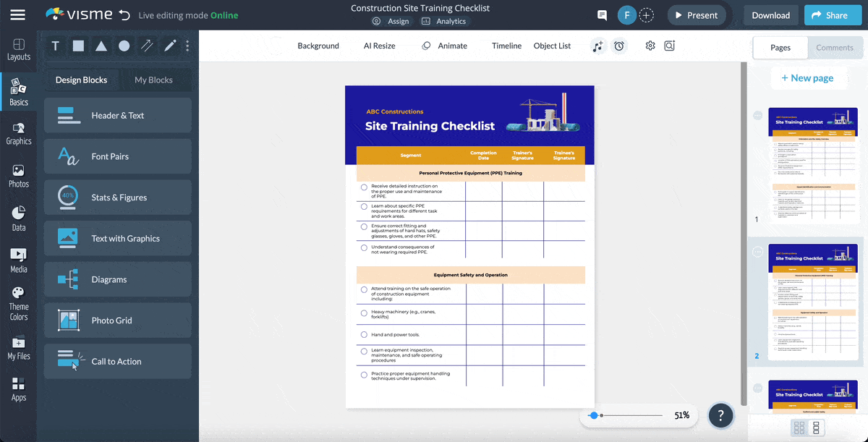
Task: Switch to the My Blocks tab
Action: [155, 80]
